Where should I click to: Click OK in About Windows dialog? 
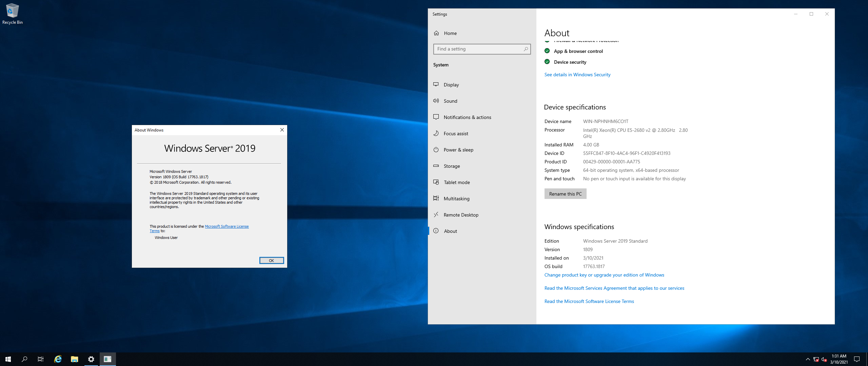(x=271, y=261)
